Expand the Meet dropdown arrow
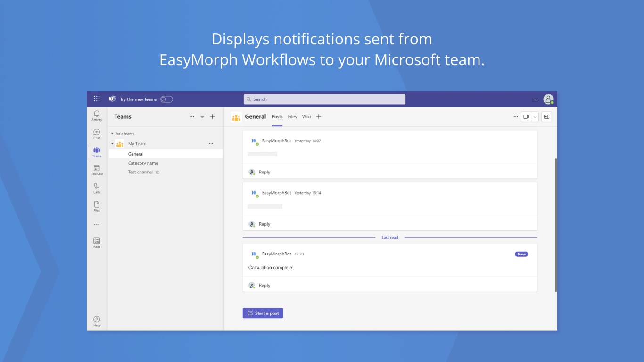The height and width of the screenshot is (362, 644). [x=535, y=117]
